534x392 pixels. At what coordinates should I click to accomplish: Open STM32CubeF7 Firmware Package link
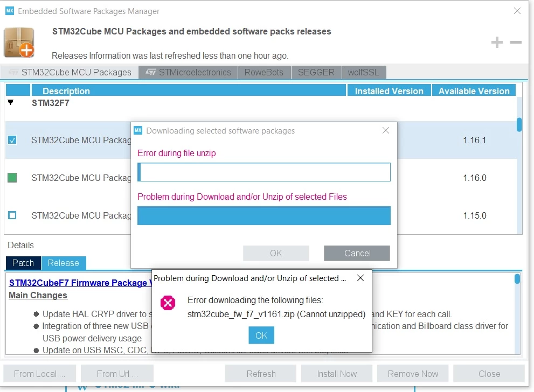(x=80, y=283)
